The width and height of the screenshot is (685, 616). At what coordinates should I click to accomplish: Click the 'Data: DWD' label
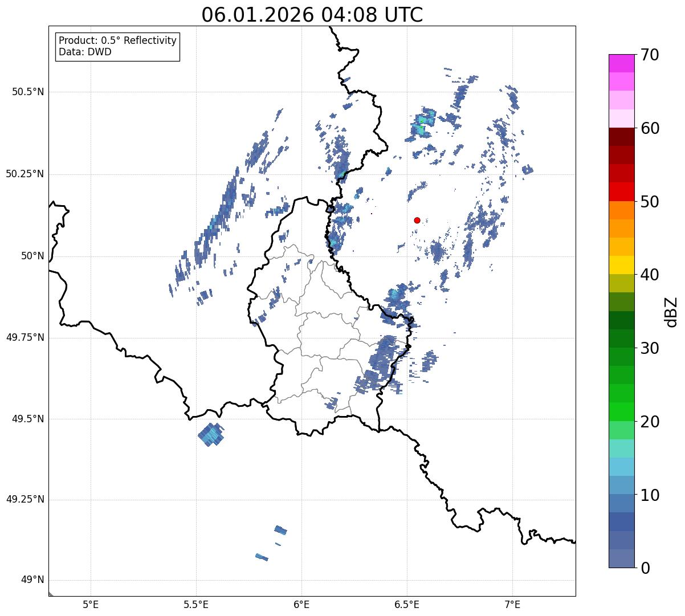(x=85, y=52)
